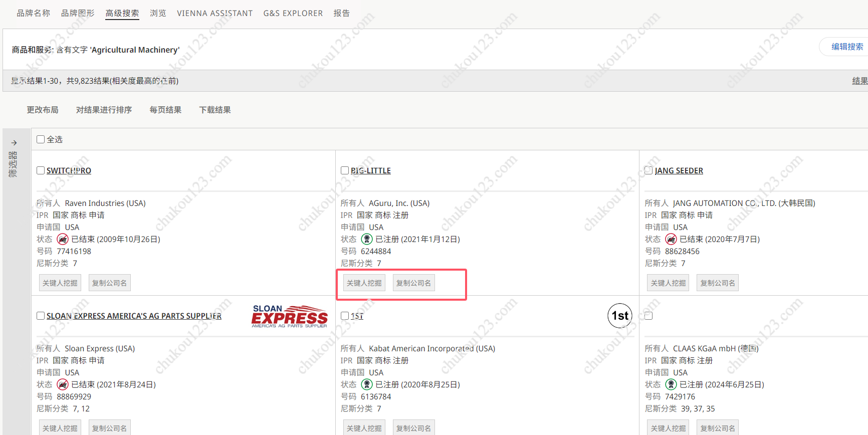Click Nice classification 39, 37, 35
Image resolution: width=868 pixels, height=435 pixels.
point(698,408)
